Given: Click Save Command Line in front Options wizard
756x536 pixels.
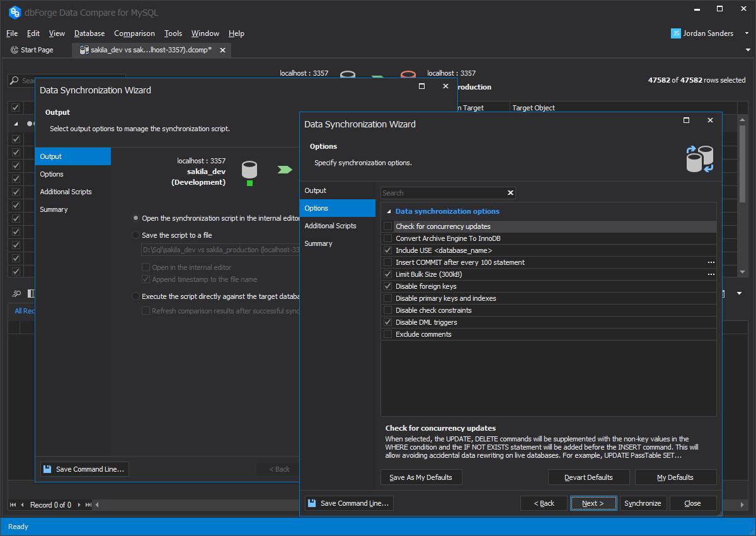Looking at the screenshot, I should pos(349,503).
